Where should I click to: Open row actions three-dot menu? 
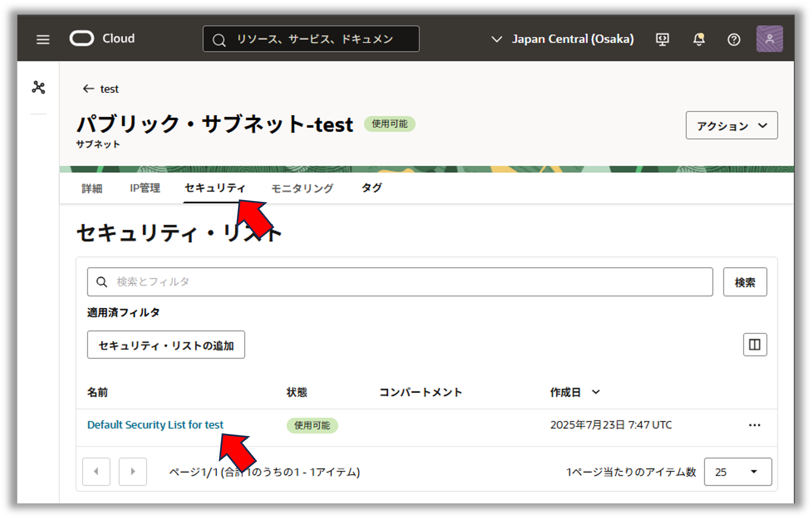click(754, 425)
